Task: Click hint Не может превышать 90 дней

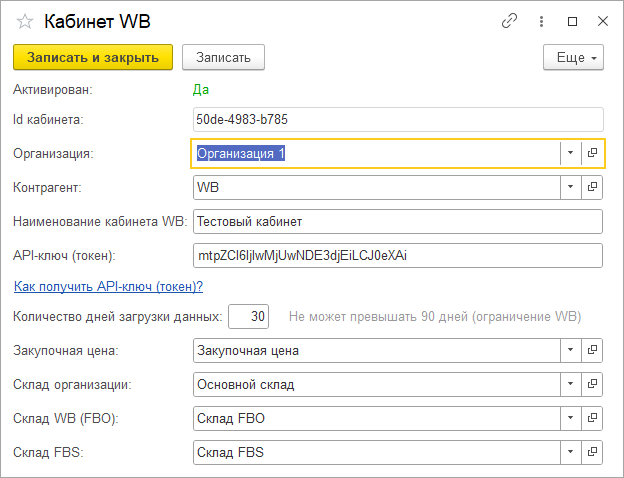Action: [435, 316]
